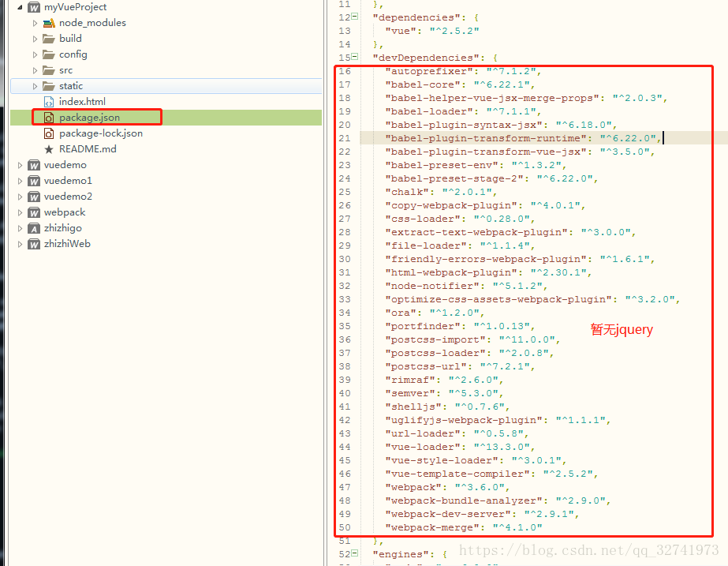Expand the config folder arrow
The width and height of the screenshot is (728, 566).
click(x=35, y=54)
